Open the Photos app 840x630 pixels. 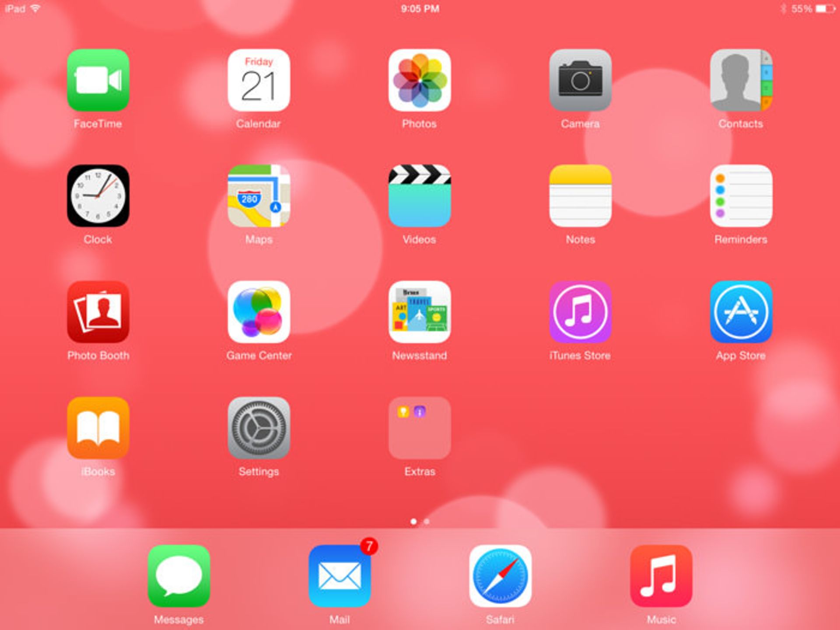click(x=420, y=80)
